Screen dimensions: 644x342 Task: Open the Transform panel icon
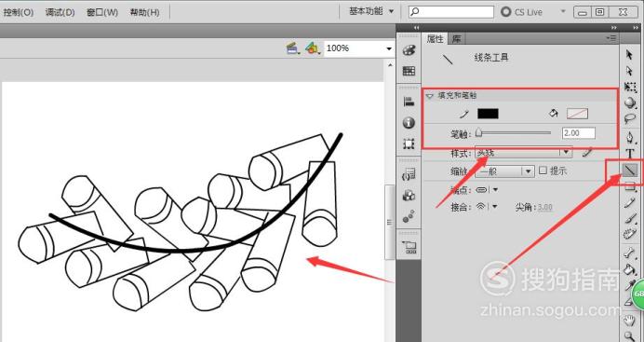[409, 144]
